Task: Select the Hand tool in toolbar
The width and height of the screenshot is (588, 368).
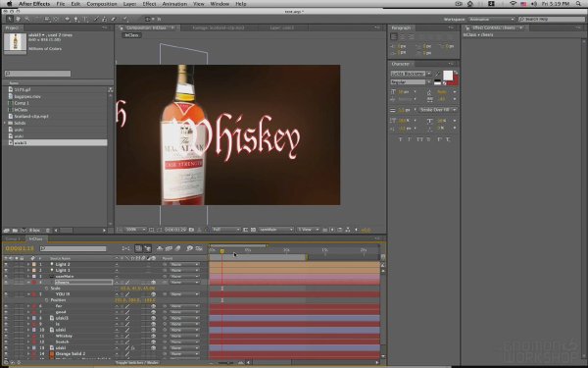Action: [18, 19]
